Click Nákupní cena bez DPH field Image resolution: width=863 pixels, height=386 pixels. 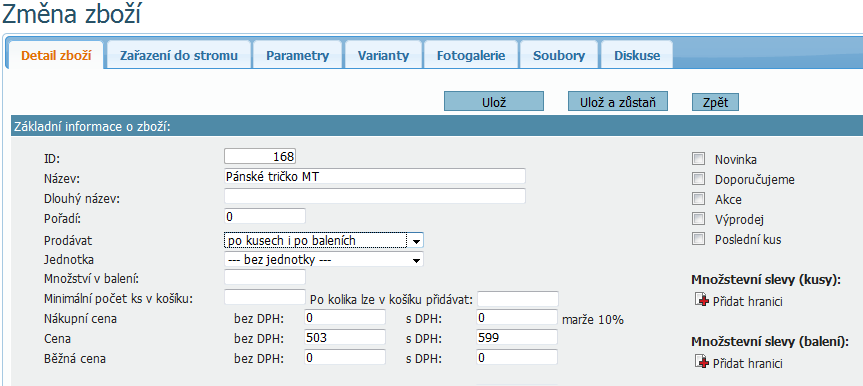[345, 317]
